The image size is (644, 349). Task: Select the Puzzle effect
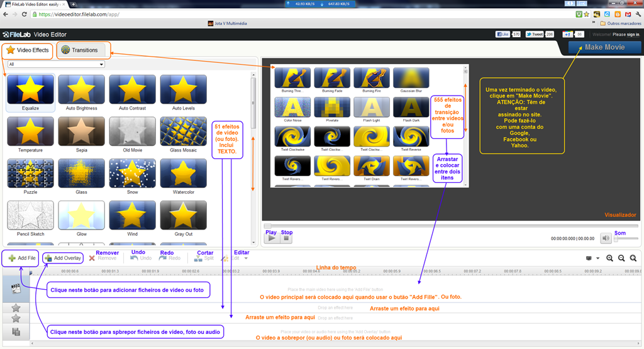30,176
